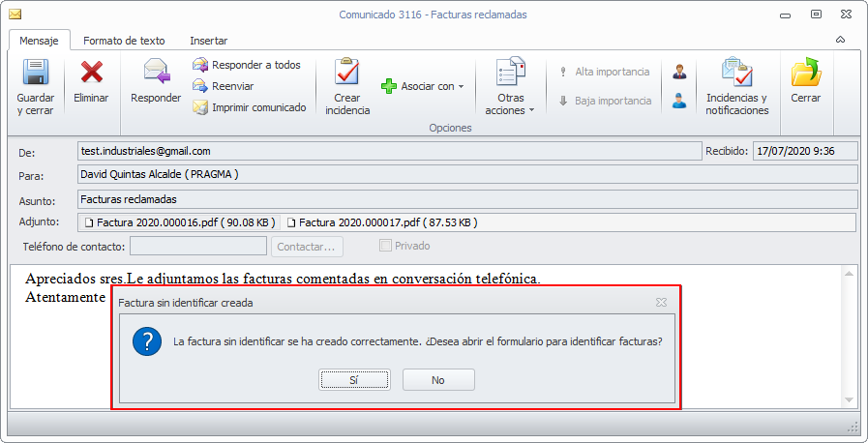868x443 pixels.
Task: Click the Para recipient field
Action: pos(467,174)
